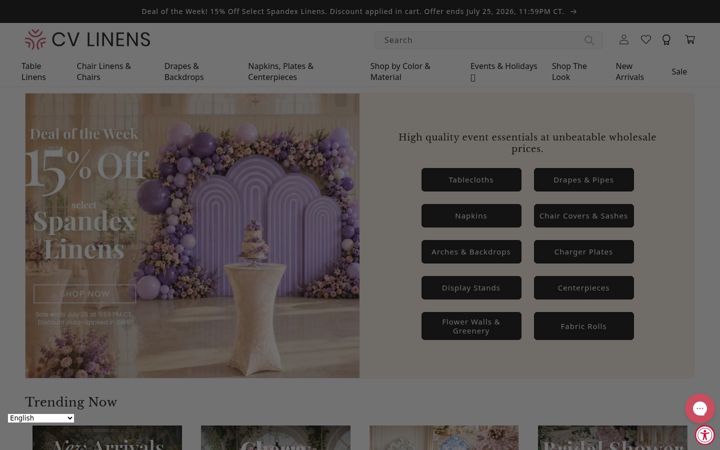Click the Flower Walls & Greenery button
Image resolution: width=720 pixels, height=450 pixels.
(x=471, y=326)
